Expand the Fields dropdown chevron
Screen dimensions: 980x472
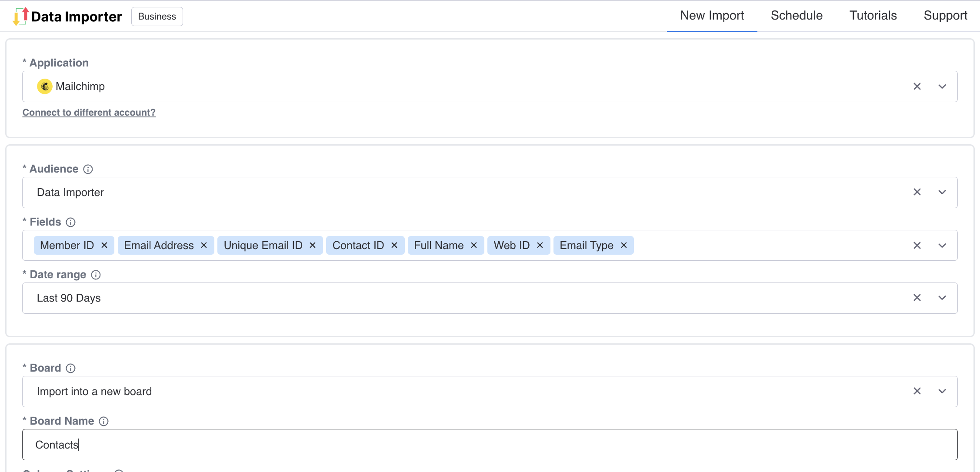click(x=942, y=246)
